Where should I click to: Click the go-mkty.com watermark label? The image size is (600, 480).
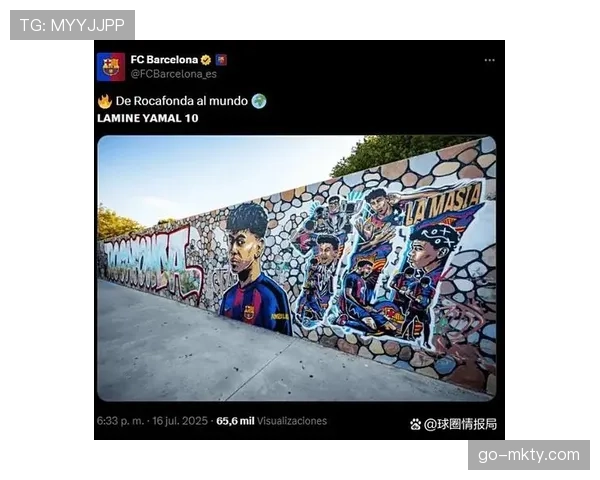coord(529,455)
